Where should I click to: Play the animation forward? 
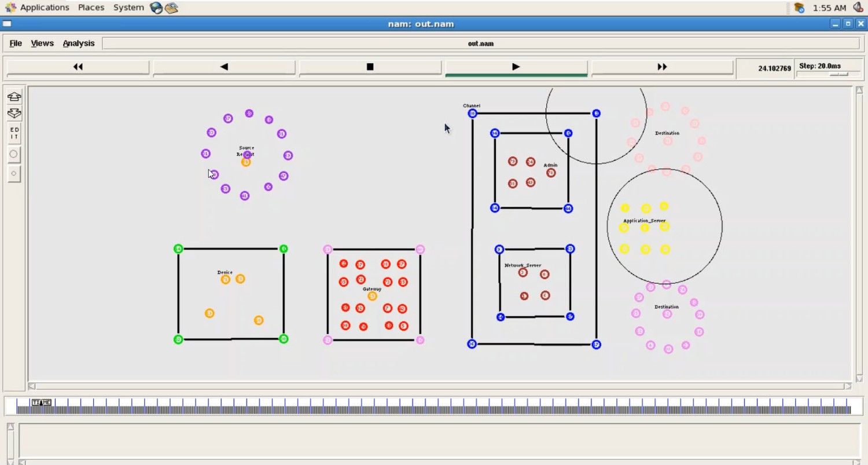[516, 67]
